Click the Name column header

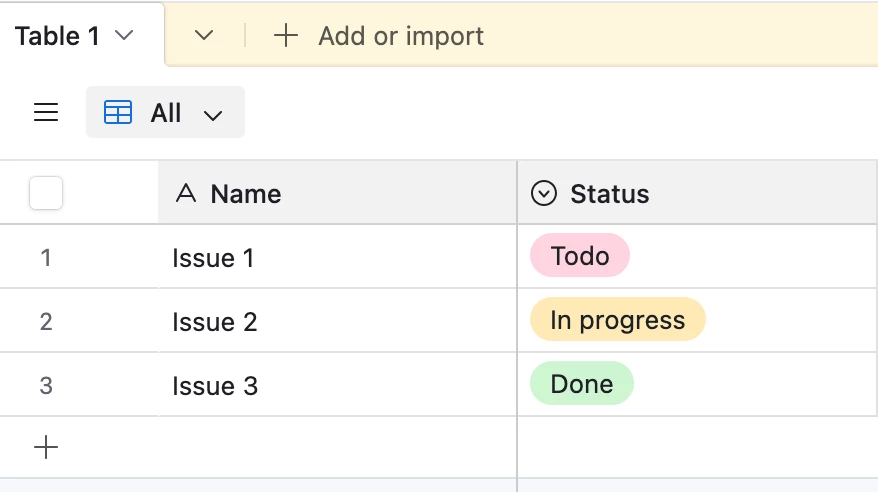point(245,193)
